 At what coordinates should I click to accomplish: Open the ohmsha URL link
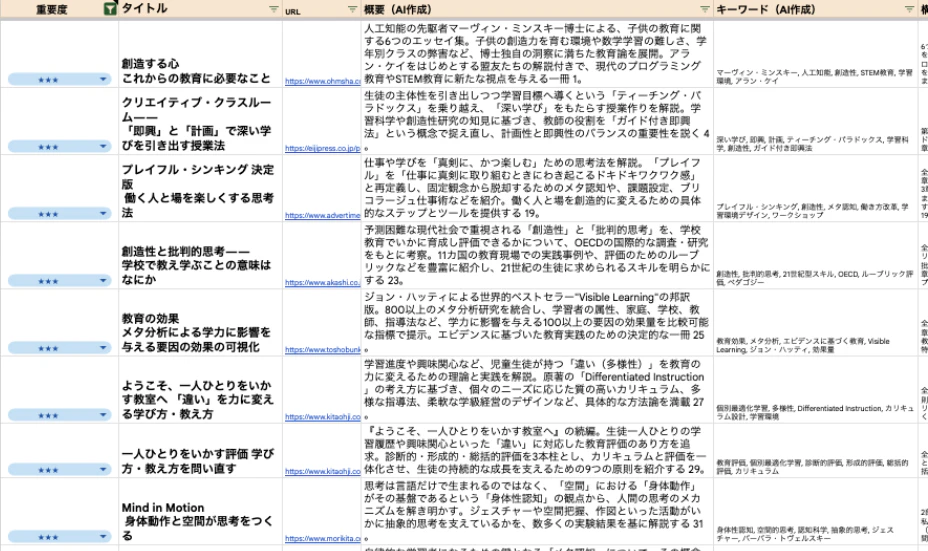[x=323, y=81]
